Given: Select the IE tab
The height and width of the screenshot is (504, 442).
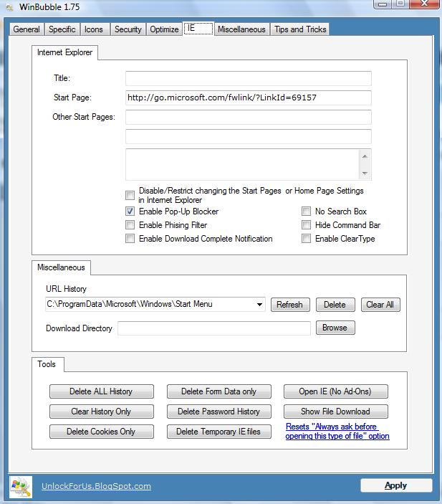Looking at the screenshot, I should 198,28.
